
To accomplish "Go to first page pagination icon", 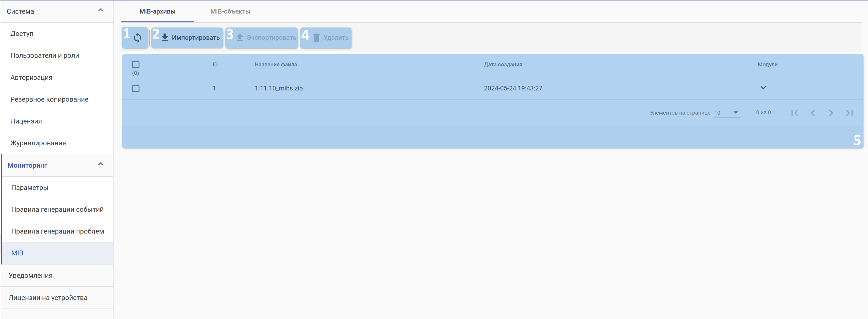I will [x=794, y=113].
